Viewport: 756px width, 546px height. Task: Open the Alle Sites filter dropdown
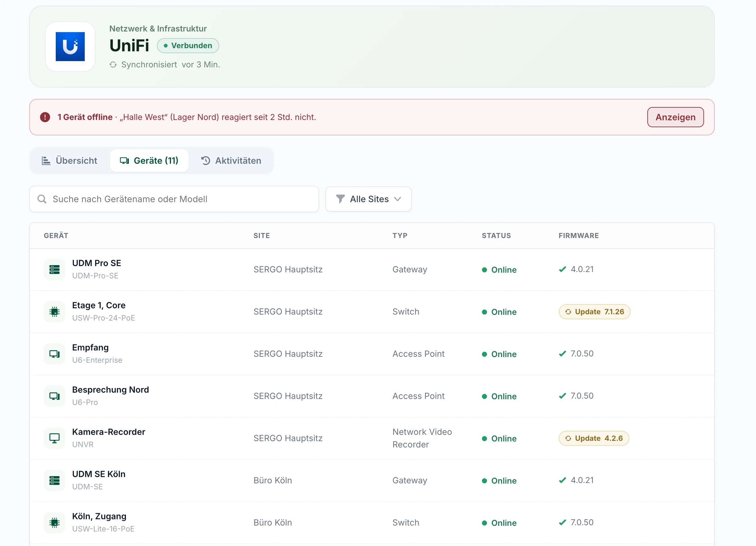[x=368, y=199]
